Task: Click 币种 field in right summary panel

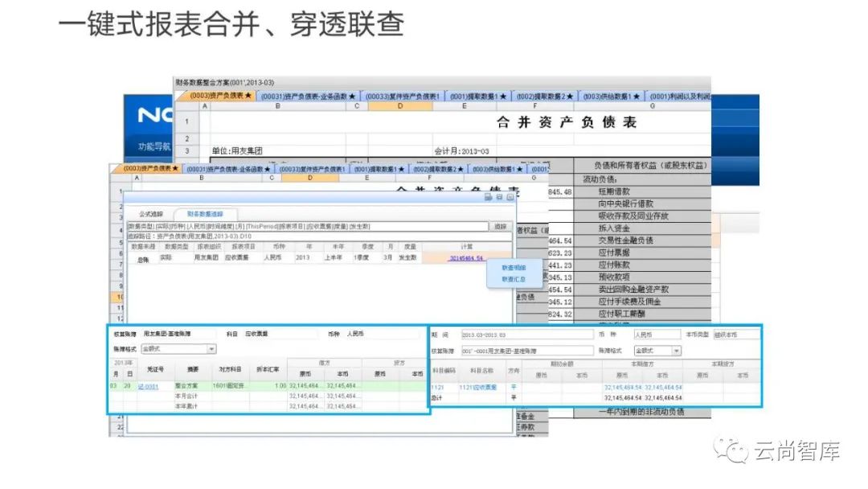Action: 657,335
